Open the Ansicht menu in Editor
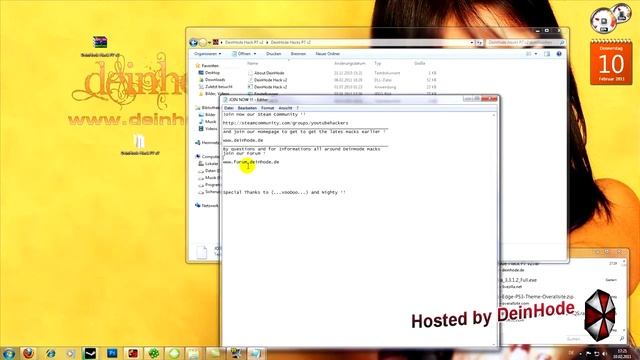Screen dimensions: 640x360 pyautogui.click(x=285, y=108)
